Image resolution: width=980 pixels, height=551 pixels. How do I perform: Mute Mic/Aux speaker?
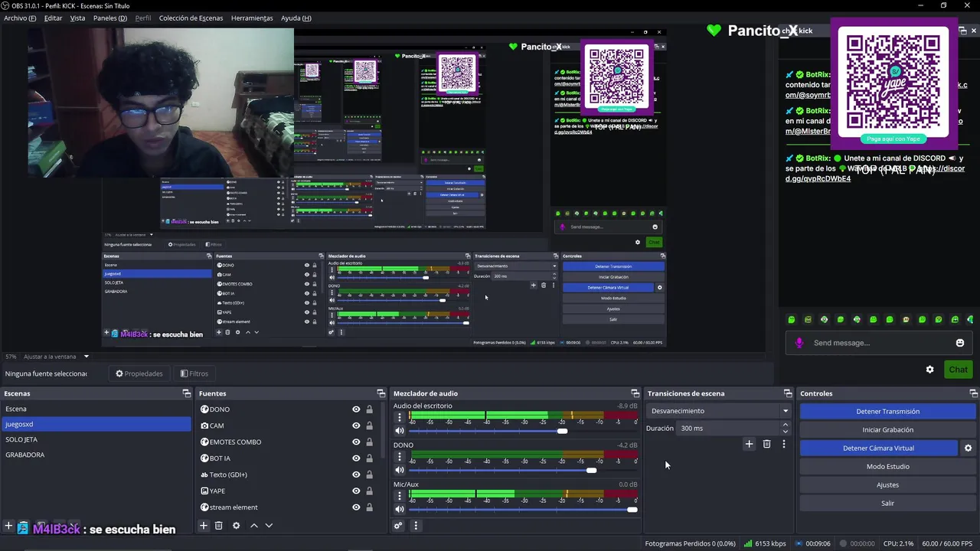coord(399,509)
